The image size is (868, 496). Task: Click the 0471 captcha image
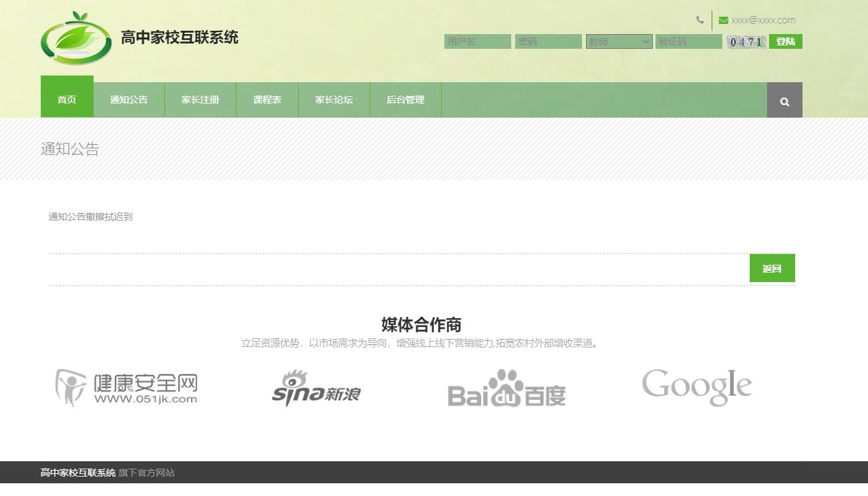tap(746, 41)
